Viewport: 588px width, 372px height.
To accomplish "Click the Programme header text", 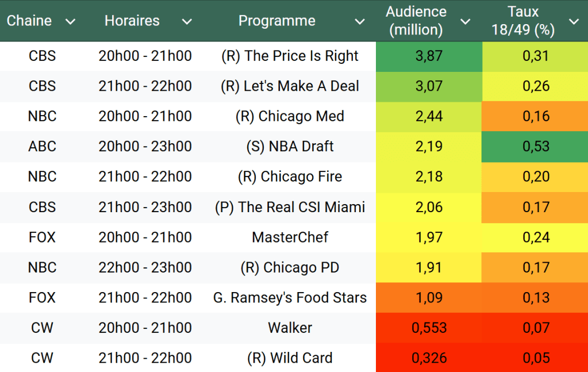I will point(277,21).
